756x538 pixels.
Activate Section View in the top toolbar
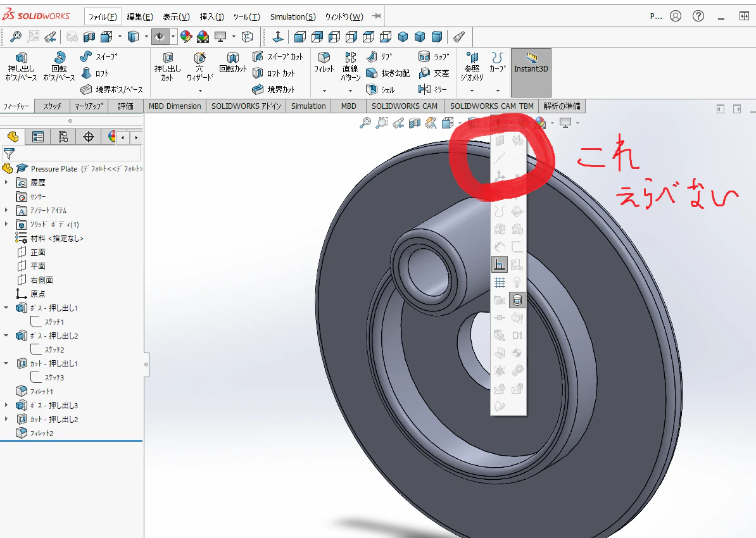click(89, 37)
